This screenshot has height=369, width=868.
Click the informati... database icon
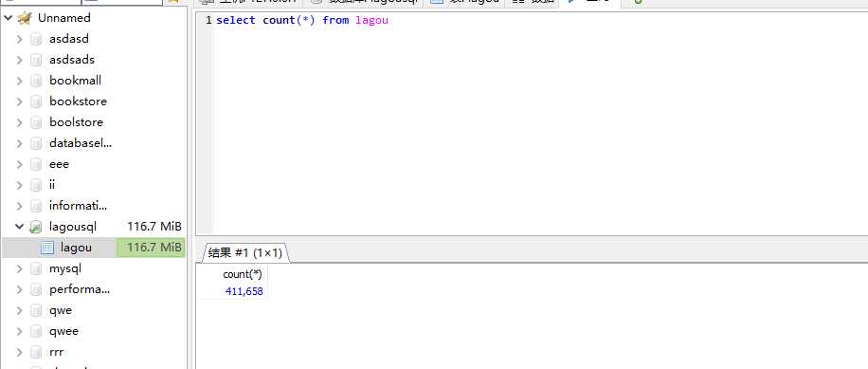point(36,206)
